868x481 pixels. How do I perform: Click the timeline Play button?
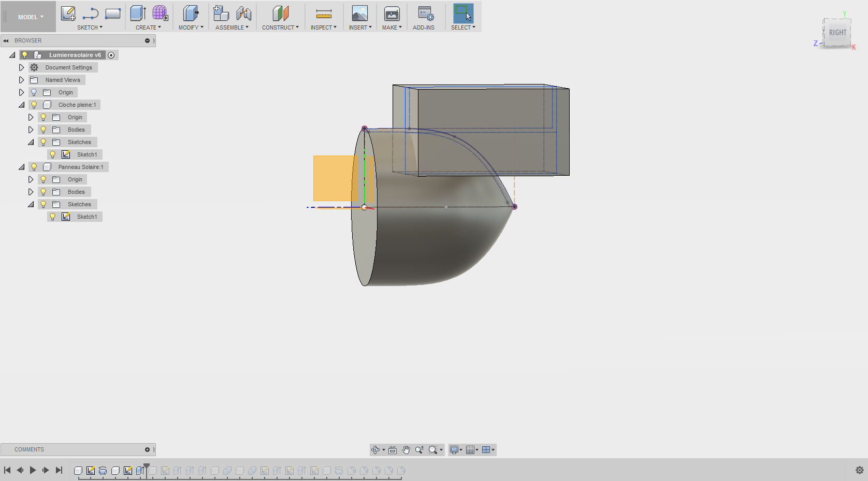click(33, 470)
